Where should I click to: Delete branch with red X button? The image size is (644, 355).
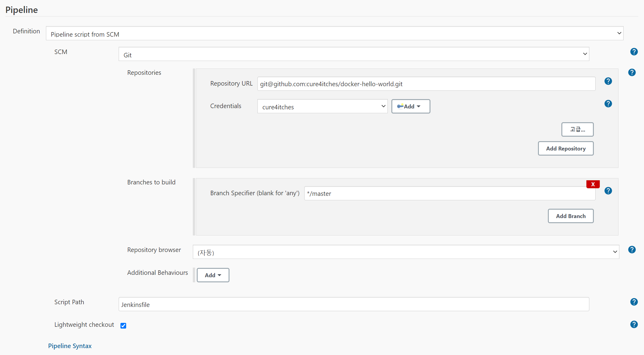click(x=593, y=184)
